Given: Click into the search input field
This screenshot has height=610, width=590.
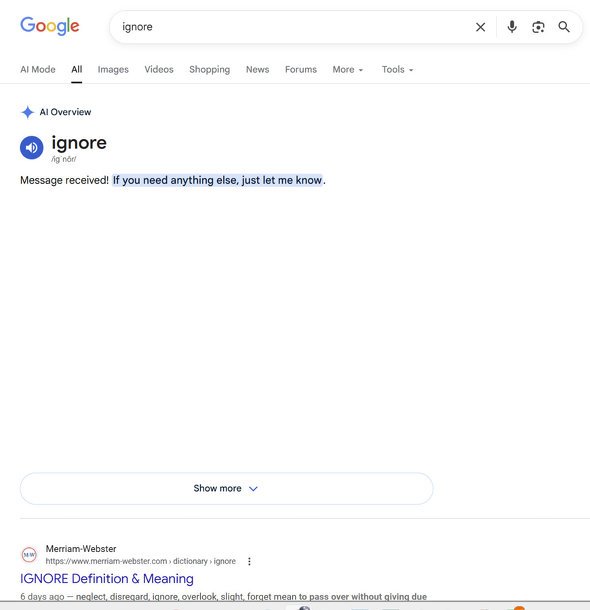Looking at the screenshot, I should point(292,27).
